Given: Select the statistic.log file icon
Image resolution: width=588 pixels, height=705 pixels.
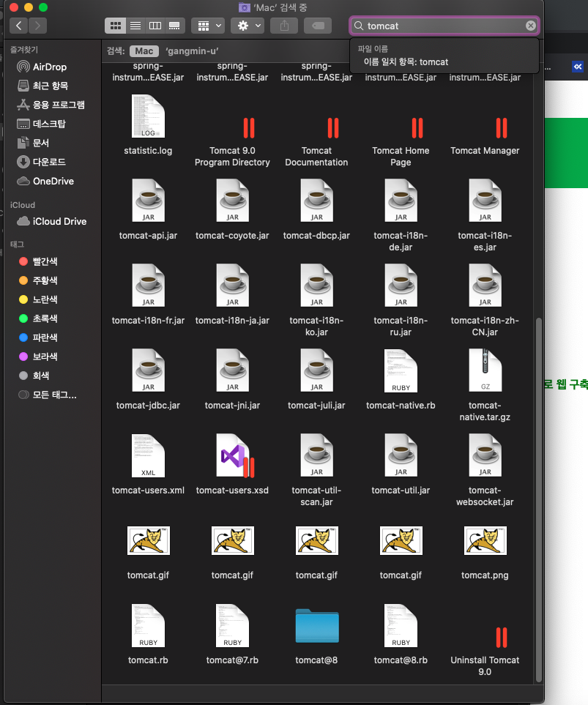Looking at the screenshot, I should tap(148, 116).
